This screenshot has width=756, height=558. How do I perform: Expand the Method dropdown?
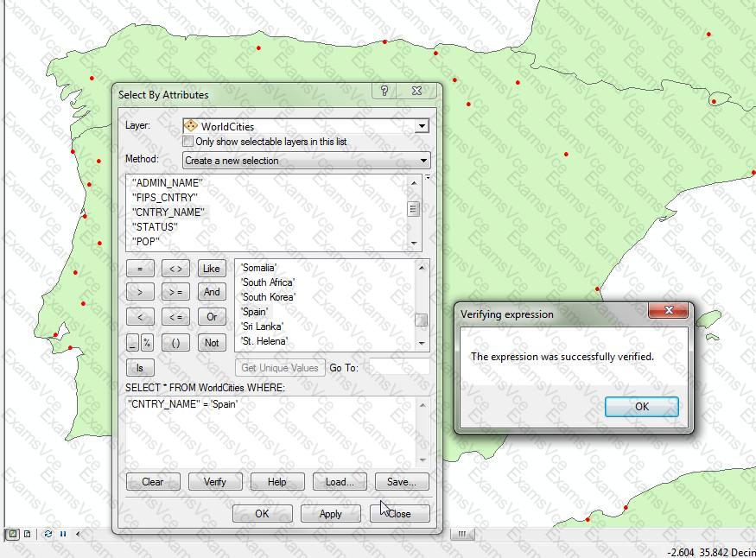coord(423,161)
